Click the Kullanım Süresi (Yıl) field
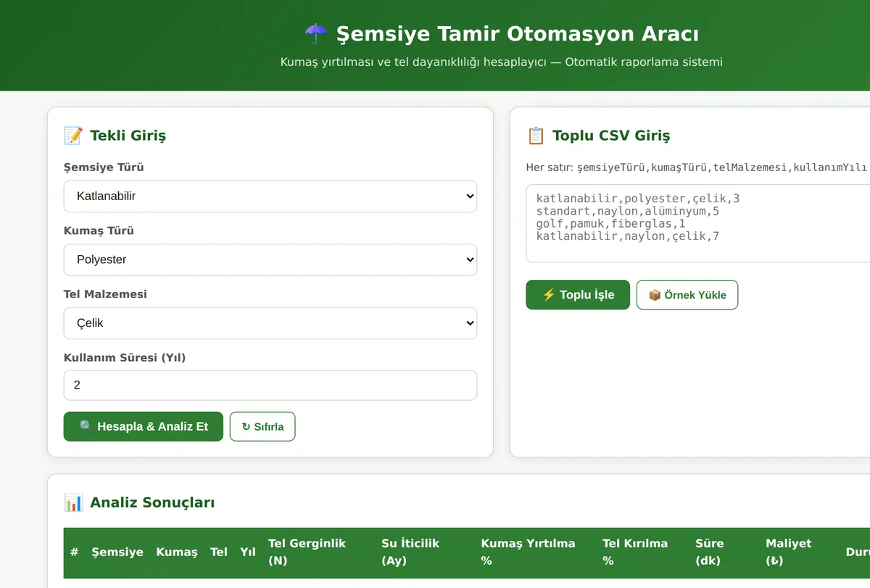 tap(270, 385)
